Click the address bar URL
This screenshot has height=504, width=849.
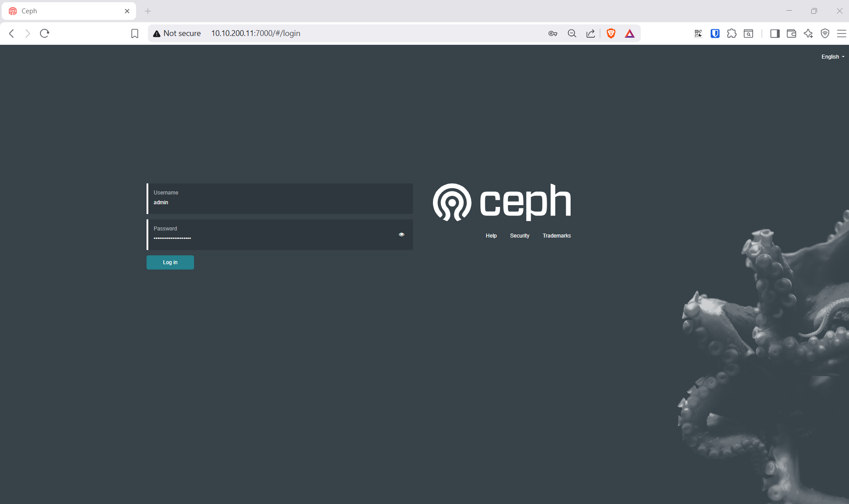click(256, 33)
